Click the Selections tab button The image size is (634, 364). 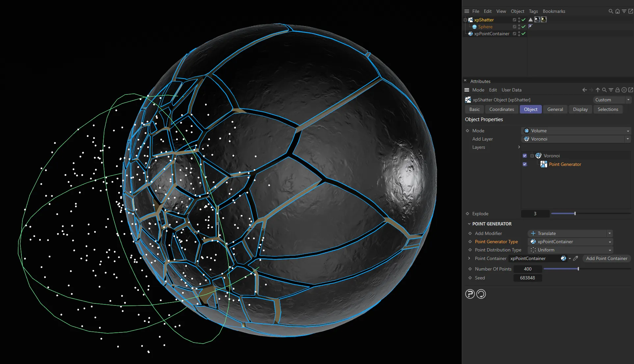click(608, 109)
